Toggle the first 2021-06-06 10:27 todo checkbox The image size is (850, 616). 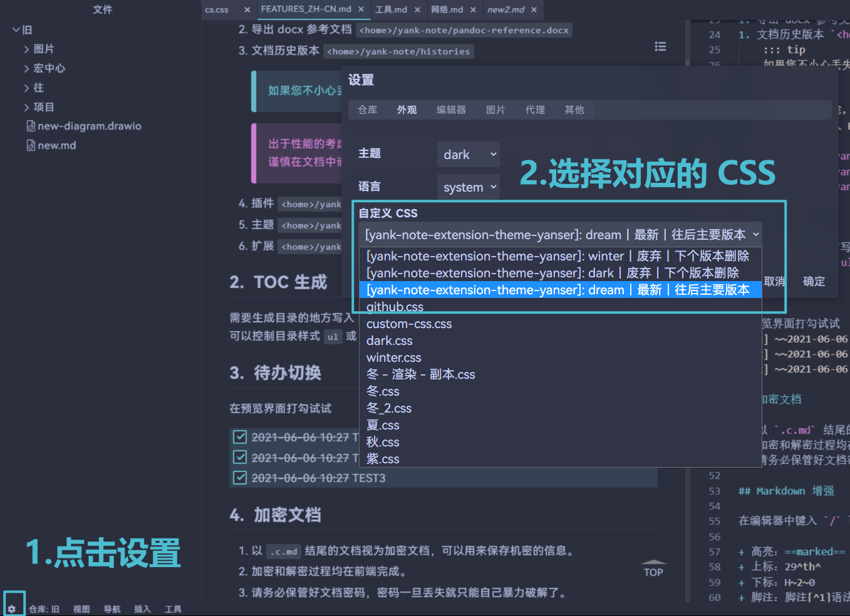(239, 437)
